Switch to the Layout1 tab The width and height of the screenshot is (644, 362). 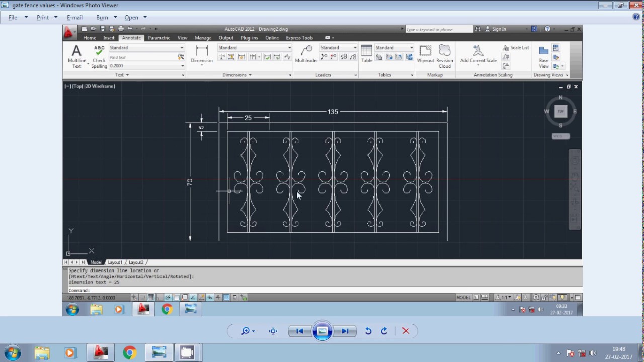[x=115, y=262]
